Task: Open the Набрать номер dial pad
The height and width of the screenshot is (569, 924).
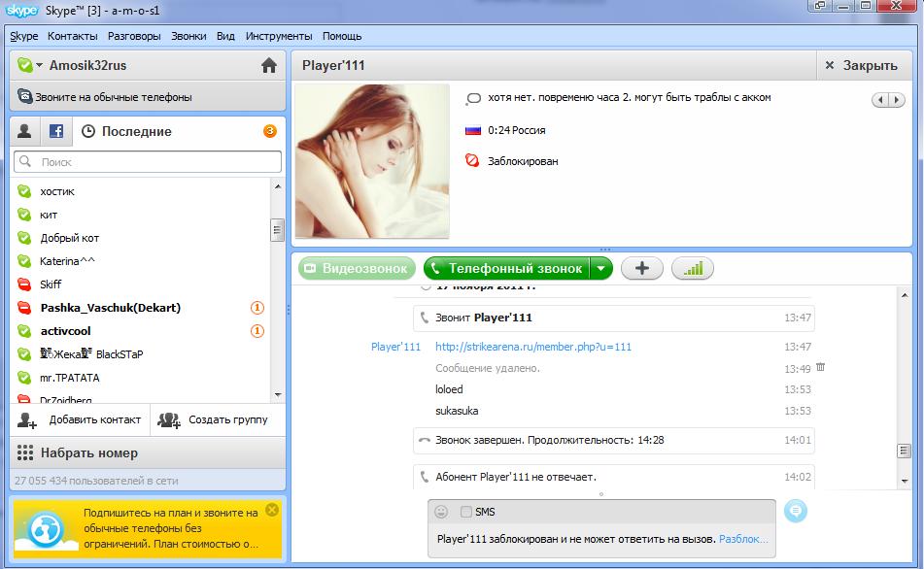Action: tap(148, 452)
